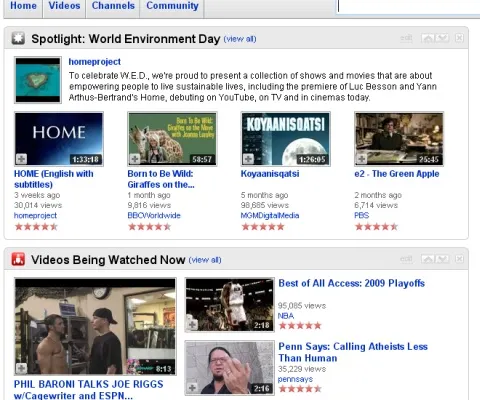This screenshot has width=480, height=400.
Task: Open Best of All Access: 2009 Playoffs
Action: (352, 283)
